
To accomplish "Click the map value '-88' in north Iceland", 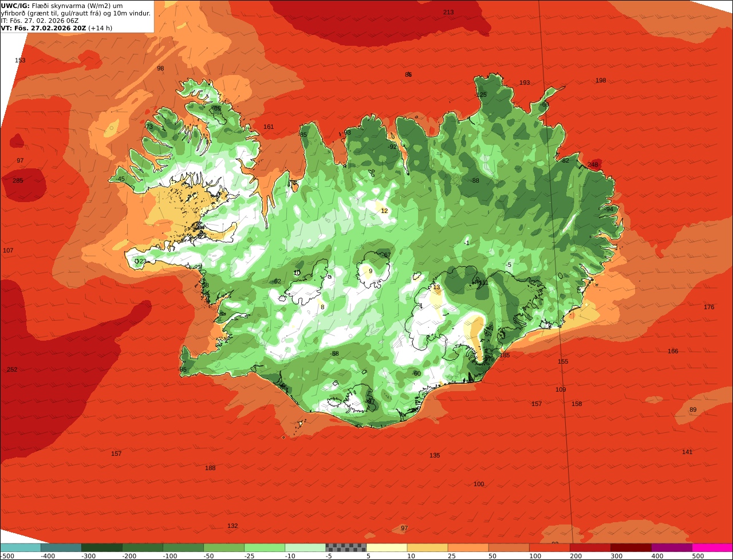I will point(475,180).
